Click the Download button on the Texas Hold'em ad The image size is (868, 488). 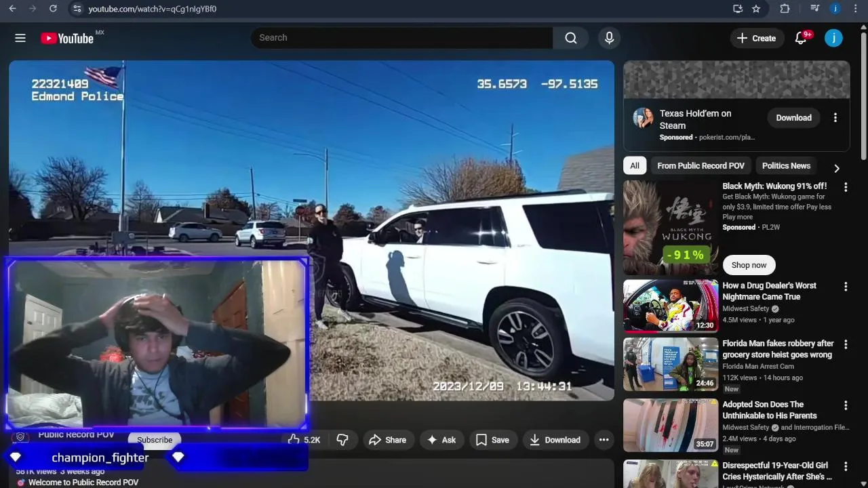[x=793, y=117]
